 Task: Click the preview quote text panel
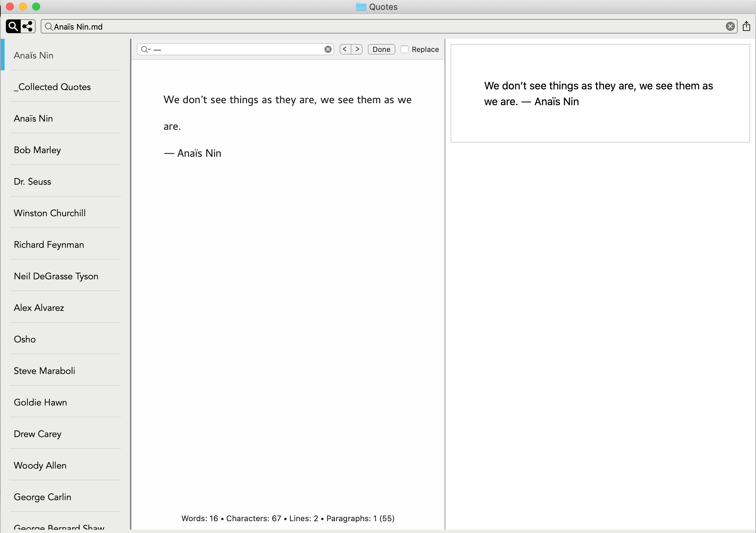pyautogui.click(x=599, y=94)
